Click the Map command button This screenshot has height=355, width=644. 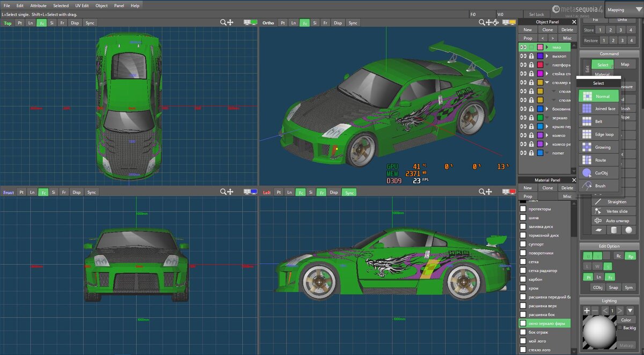click(625, 64)
